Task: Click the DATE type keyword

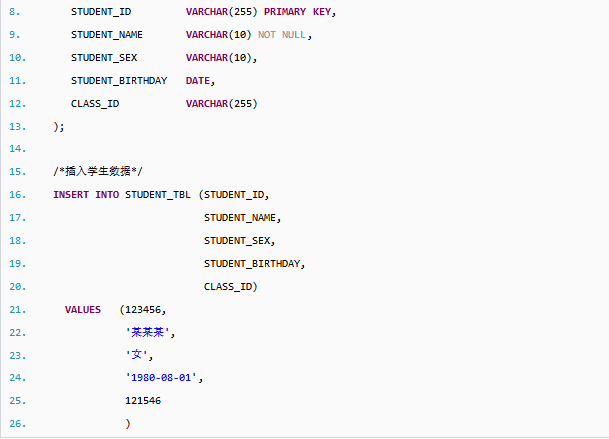Action: 198,80
